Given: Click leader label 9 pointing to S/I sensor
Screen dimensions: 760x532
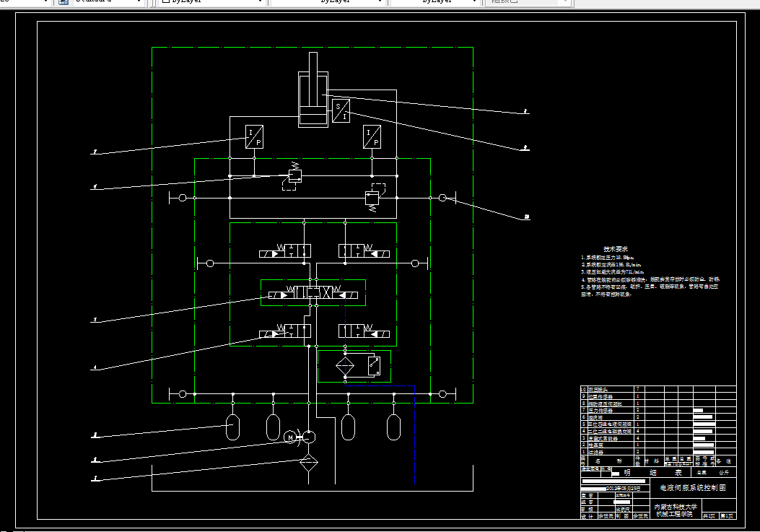Looking at the screenshot, I should [x=526, y=148].
